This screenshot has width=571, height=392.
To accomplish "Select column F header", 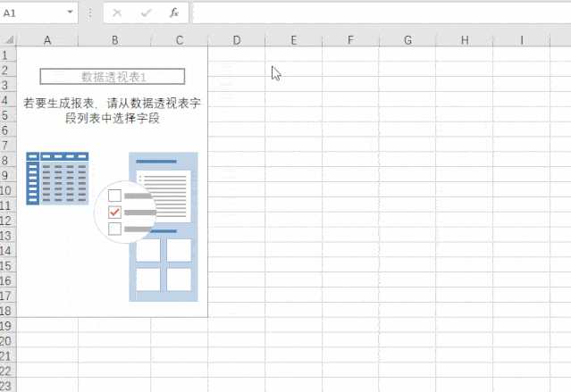I will click(x=350, y=40).
